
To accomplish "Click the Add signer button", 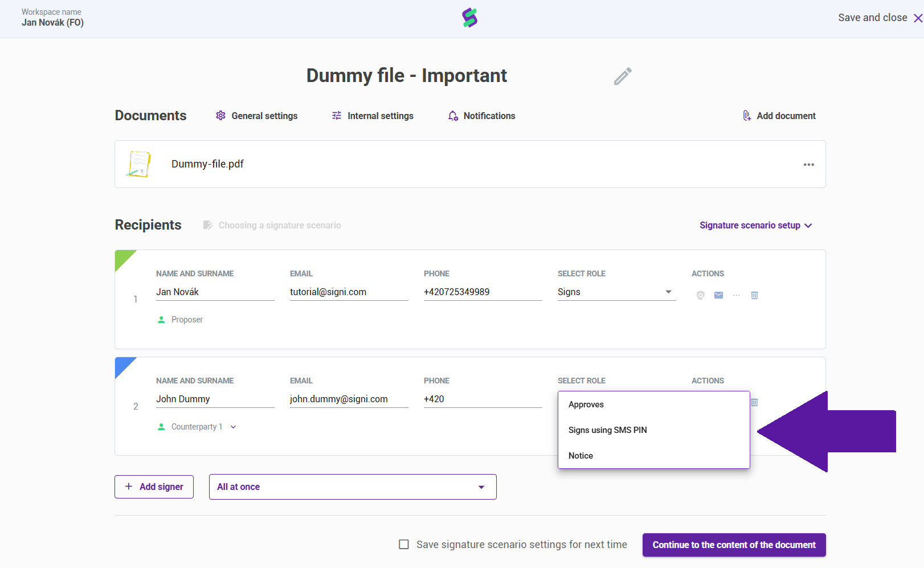I will 154,487.
